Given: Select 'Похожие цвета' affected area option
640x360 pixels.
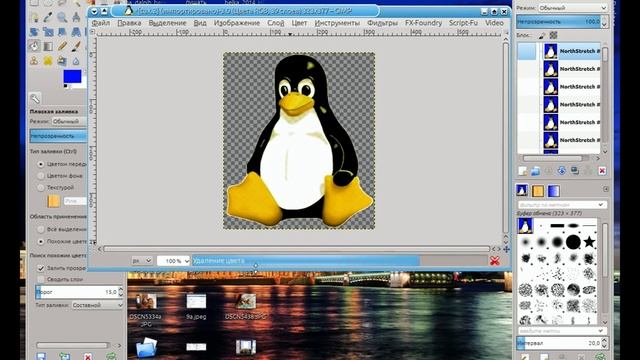Looking at the screenshot, I should point(40,242).
